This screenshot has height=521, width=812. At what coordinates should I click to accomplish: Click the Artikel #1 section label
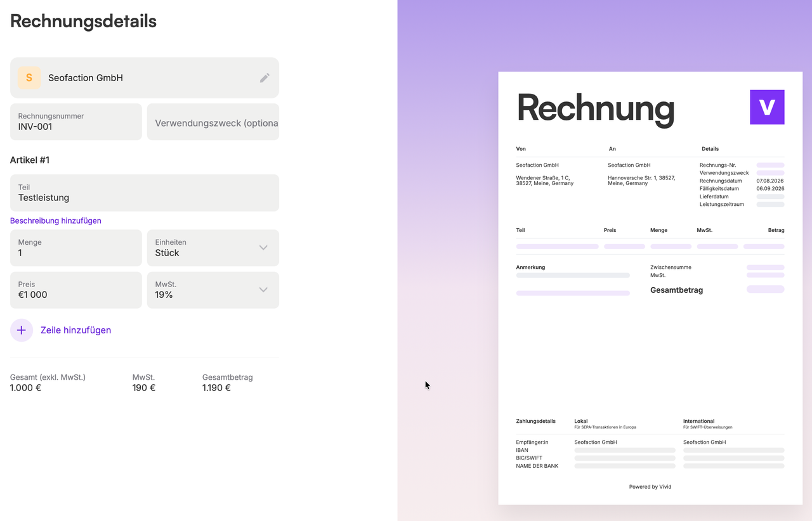[30, 160]
